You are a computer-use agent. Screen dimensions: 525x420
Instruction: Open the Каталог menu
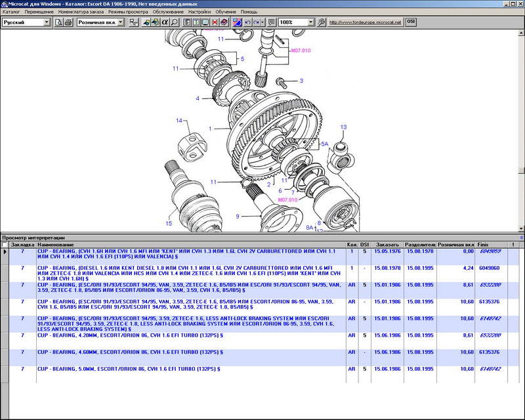11,12
